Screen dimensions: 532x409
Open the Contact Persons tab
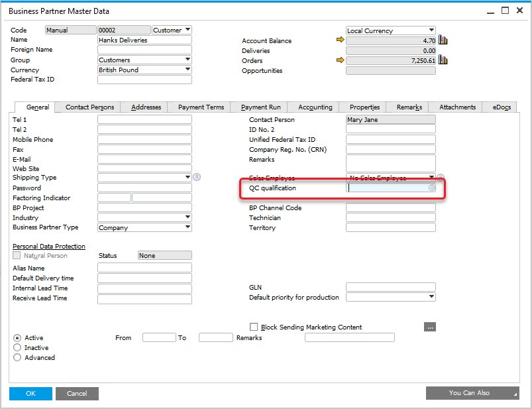89,107
